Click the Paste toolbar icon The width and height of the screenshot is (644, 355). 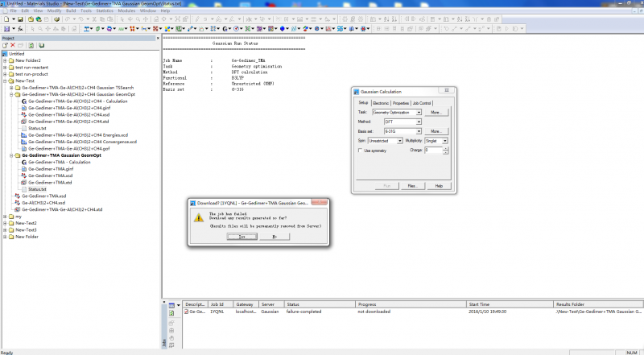pyautogui.click(x=110, y=19)
